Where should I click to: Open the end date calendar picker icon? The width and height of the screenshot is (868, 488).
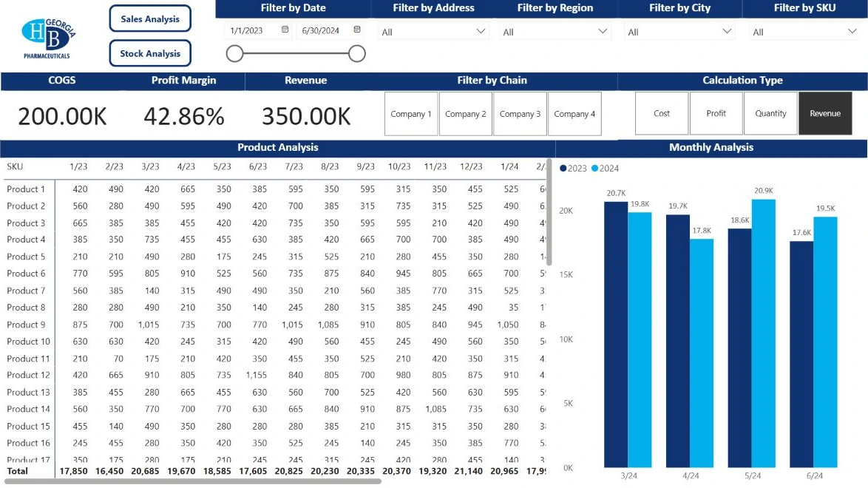pos(357,30)
